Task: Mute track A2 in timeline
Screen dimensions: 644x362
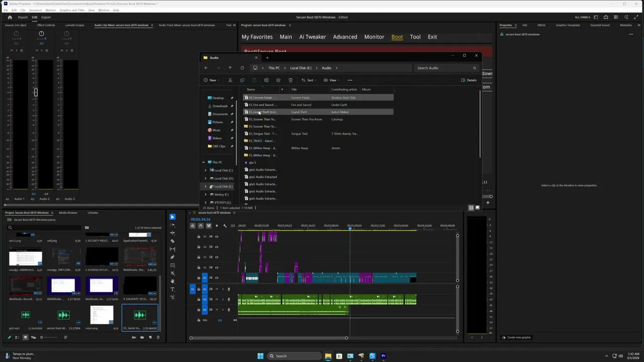Action: [217, 299]
